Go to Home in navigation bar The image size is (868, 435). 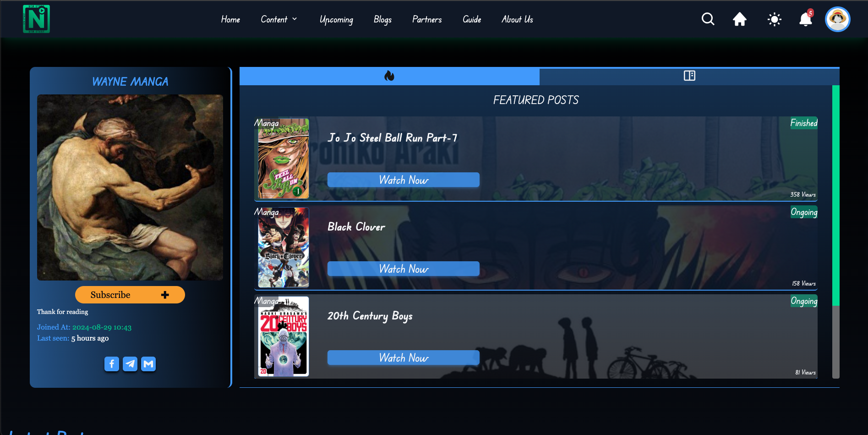230,19
